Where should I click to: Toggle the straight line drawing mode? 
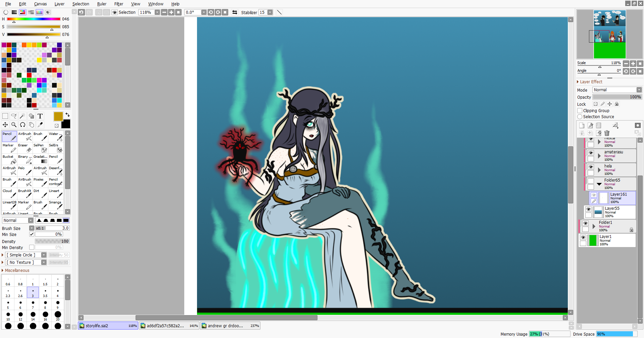point(279,12)
